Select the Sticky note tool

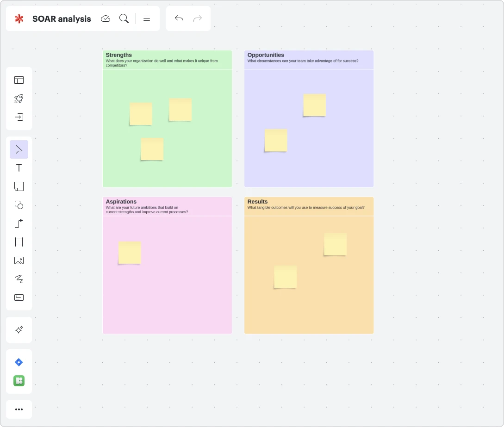tap(19, 186)
